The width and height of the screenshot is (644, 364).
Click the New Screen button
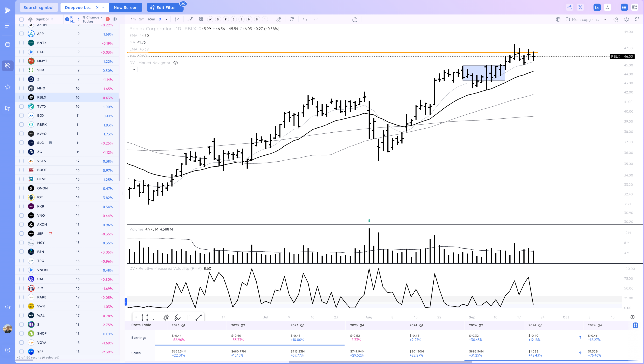(126, 7)
